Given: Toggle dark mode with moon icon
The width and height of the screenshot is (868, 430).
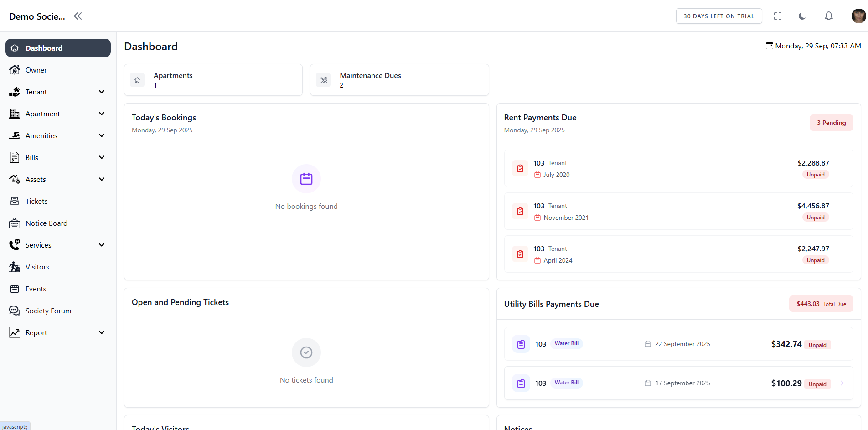Looking at the screenshot, I should 802,16.
